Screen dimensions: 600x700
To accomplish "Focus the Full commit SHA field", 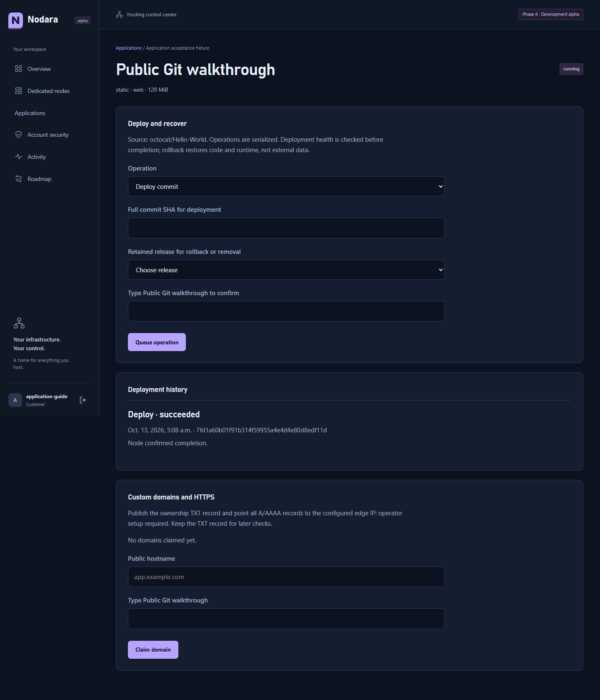I will click(286, 228).
